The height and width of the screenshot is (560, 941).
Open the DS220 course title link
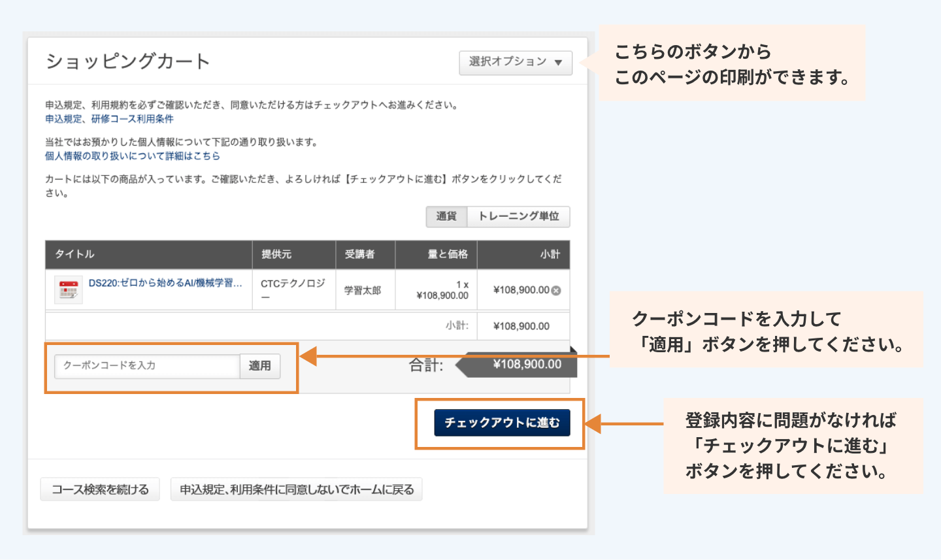(x=165, y=283)
